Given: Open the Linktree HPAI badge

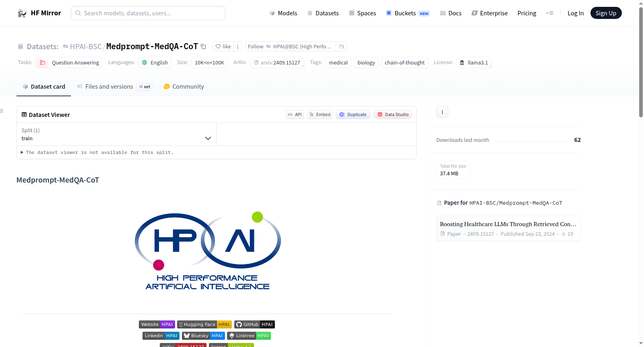Looking at the screenshot, I should [x=249, y=336].
